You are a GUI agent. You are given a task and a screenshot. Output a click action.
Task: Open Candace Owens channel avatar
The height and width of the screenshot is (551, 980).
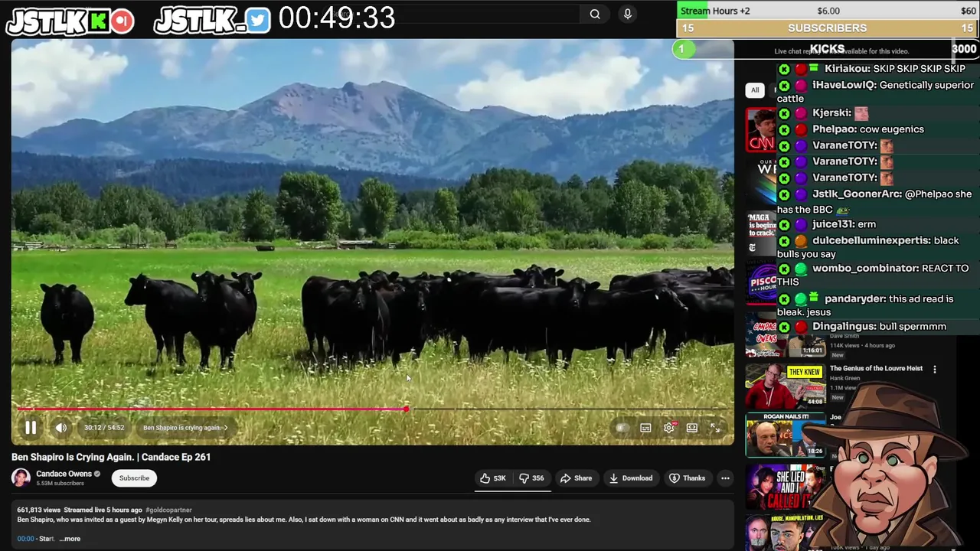pyautogui.click(x=21, y=478)
